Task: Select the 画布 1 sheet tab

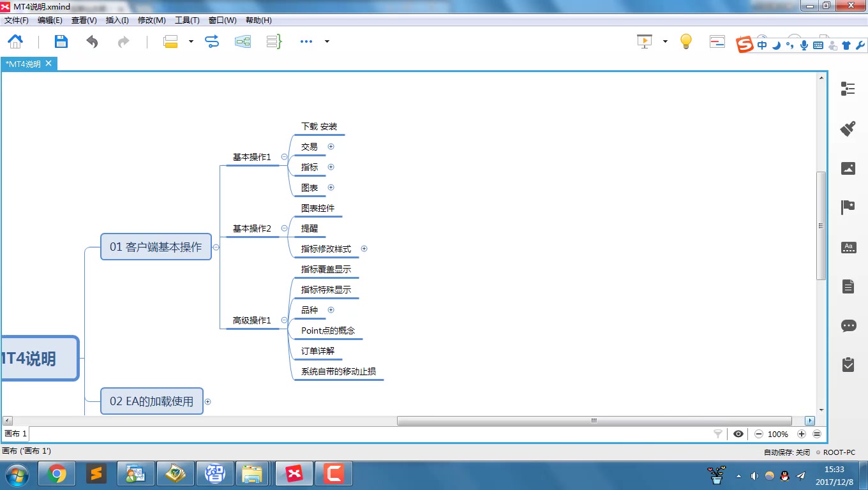Action: (16, 434)
